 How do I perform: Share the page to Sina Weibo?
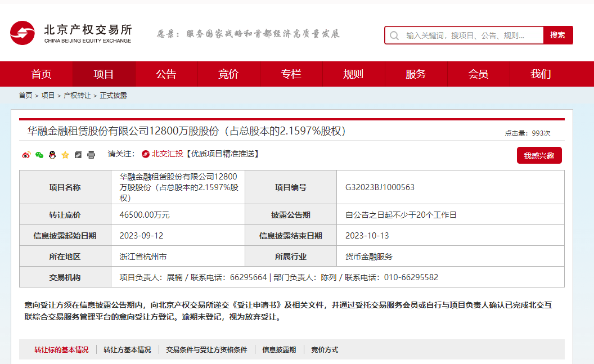tap(26, 155)
